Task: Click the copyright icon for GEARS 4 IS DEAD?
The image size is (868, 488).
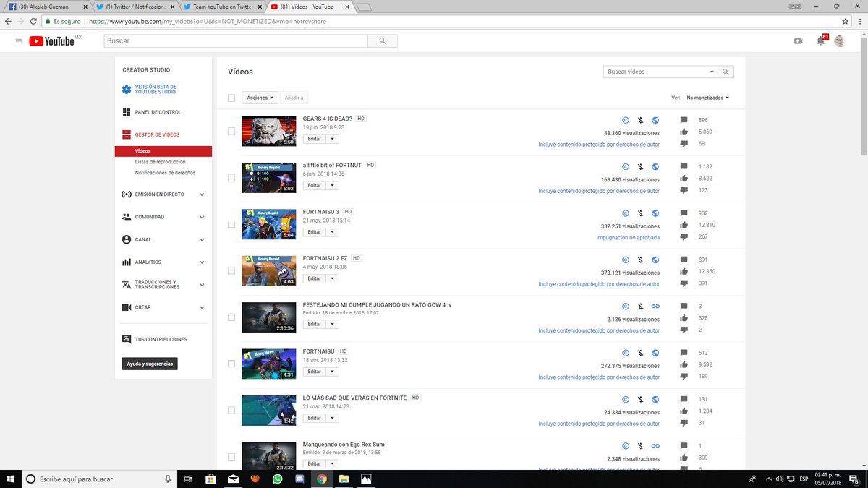Action: [626, 120]
